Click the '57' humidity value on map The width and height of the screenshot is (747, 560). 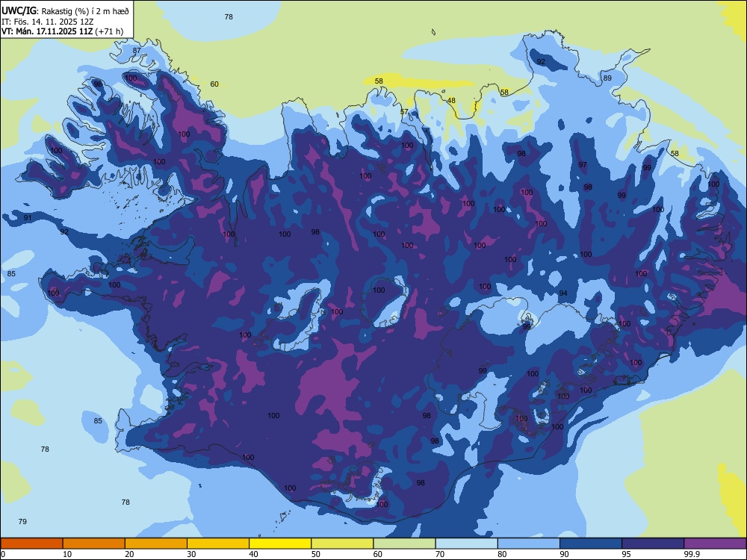tap(404, 112)
